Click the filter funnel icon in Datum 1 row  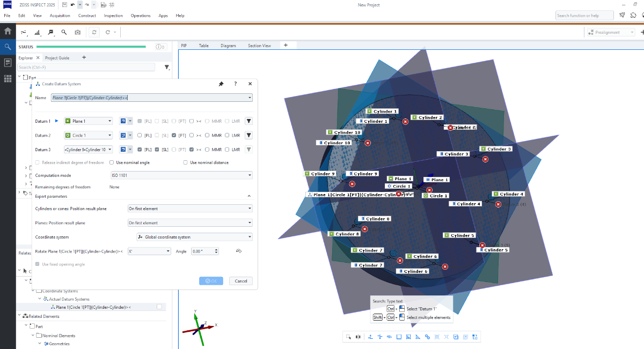(249, 121)
